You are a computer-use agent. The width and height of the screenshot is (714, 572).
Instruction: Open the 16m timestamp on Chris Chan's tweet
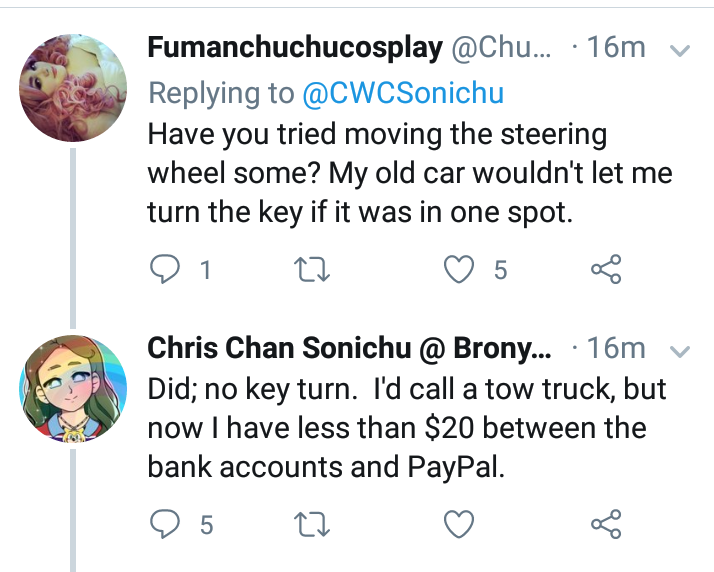click(616, 348)
